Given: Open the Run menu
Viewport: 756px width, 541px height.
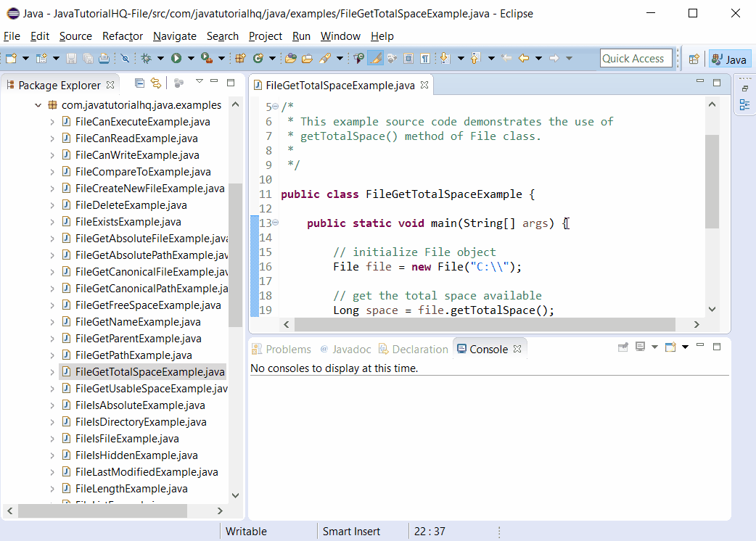Looking at the screenshot, I should pyautogui.click(x=301, y=36).
